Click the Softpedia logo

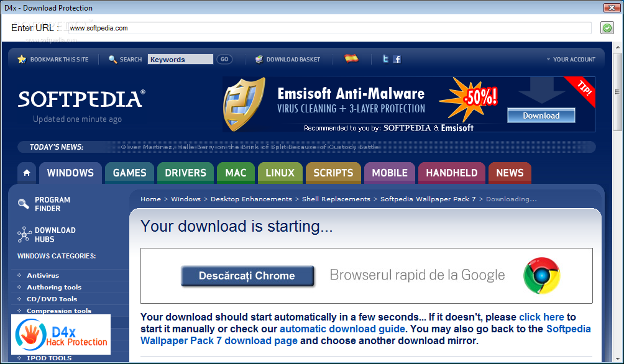pos(81,99)
